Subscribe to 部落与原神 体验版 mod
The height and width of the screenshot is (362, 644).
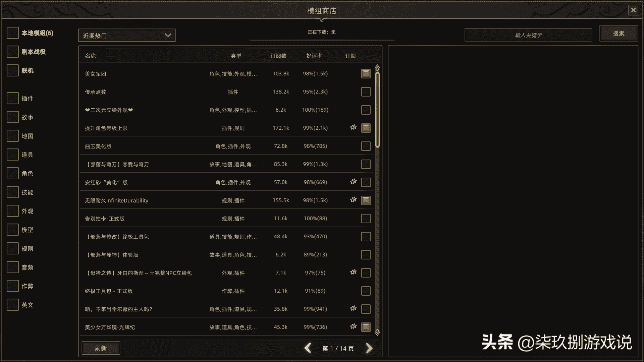point(366,255)
